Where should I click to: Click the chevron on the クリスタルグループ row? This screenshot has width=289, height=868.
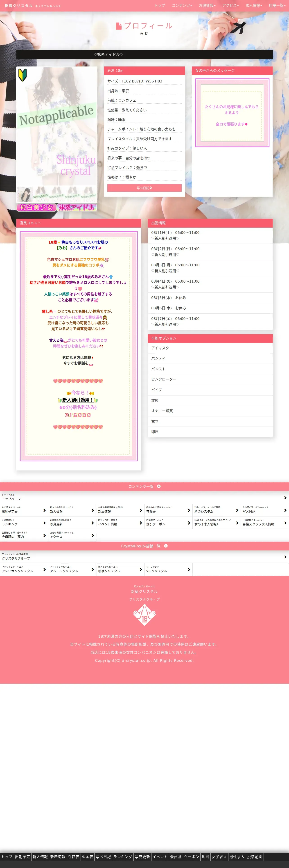coord(285,557)
